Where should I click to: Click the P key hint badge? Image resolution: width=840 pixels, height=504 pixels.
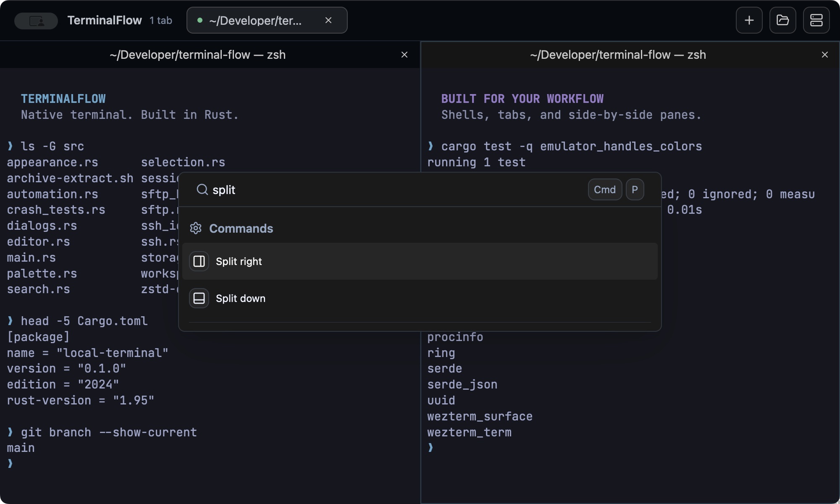(635, 189)
